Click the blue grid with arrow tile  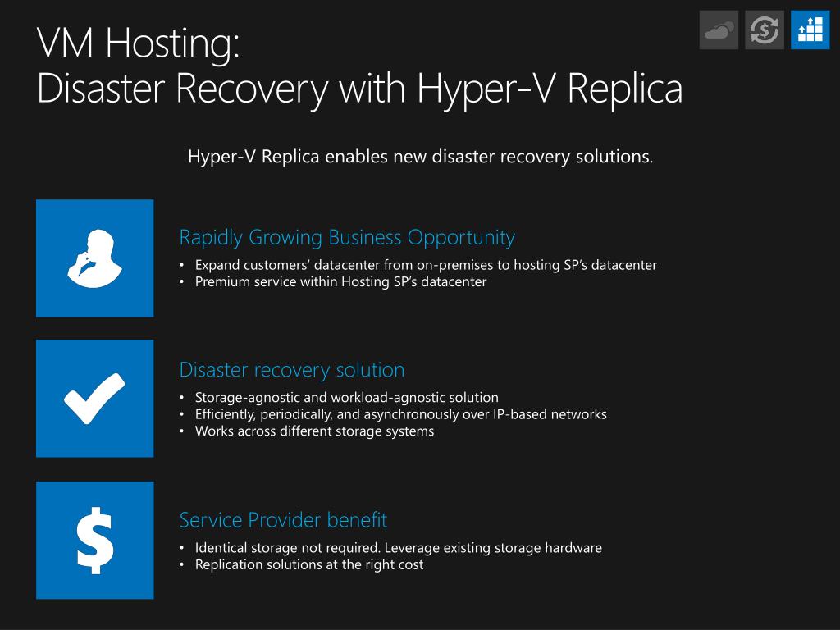810,30
